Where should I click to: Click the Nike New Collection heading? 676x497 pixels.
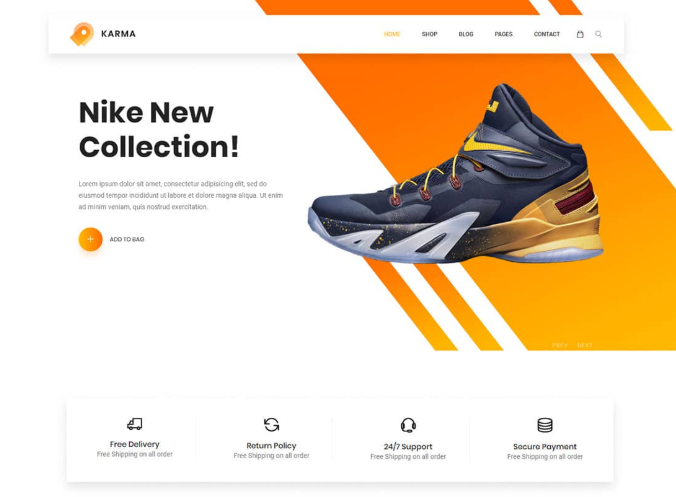159,129
